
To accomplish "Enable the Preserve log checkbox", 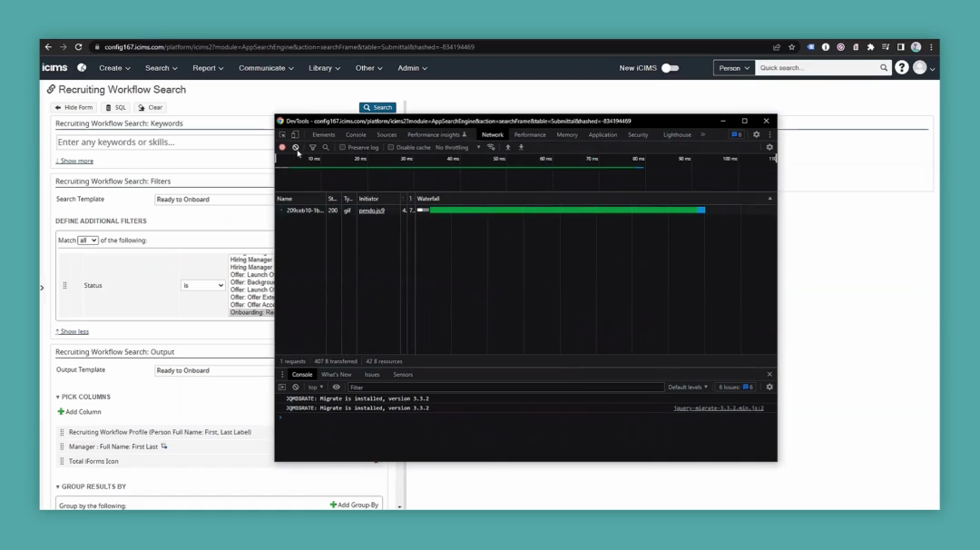I will pyautogui.click(x=342, y=148).
